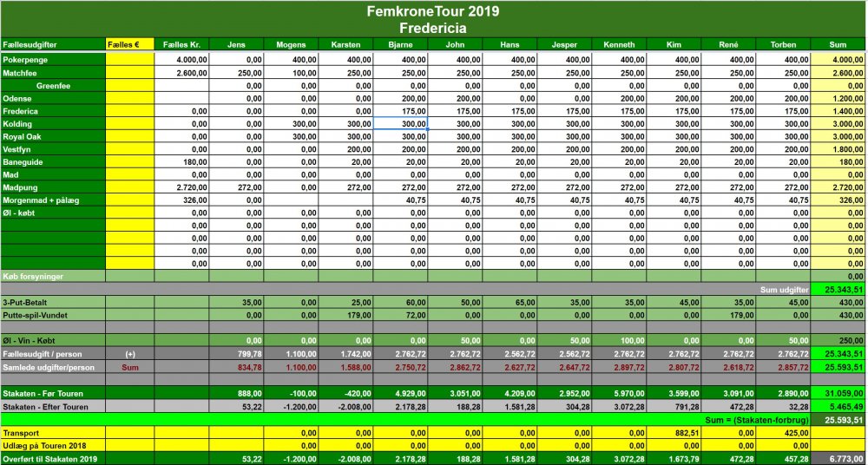This screenshot has height=465, width=868.
Task: Select the Kenneth column header
Action: click(619, 44)
